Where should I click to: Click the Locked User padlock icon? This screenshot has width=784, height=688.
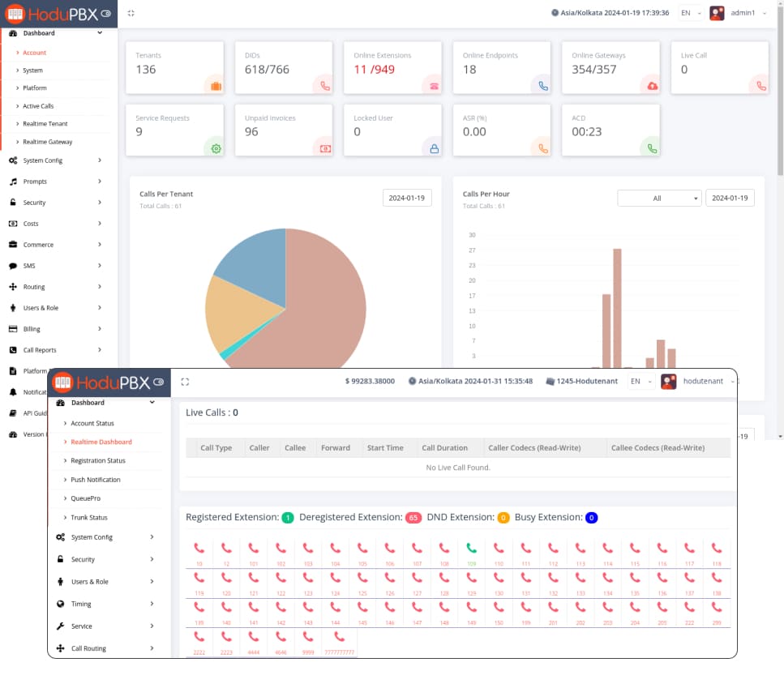point(434,148)
